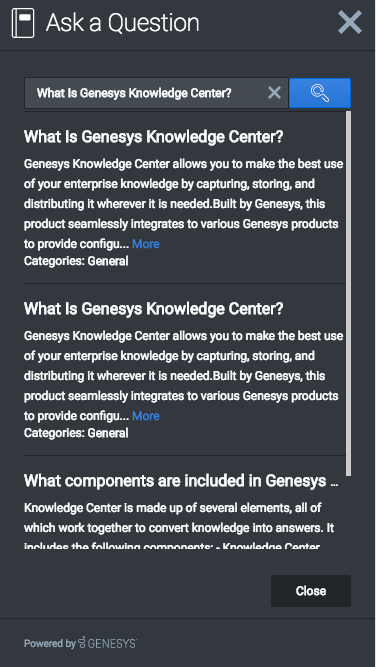Image resolution: width=376 pixels, height=667 pixels.
Task: Focus the question search input field
Action: (146, 93)
